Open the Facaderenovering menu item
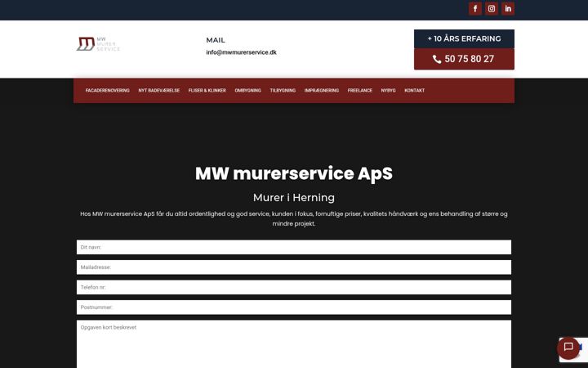 108,91
